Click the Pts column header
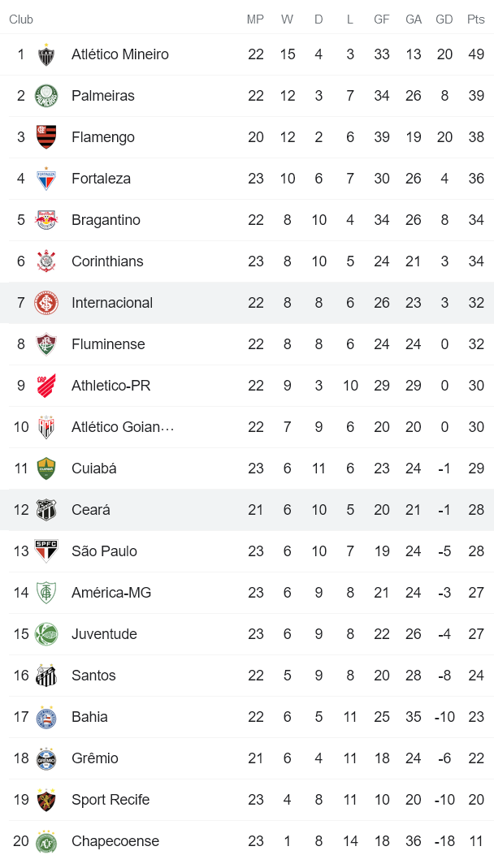 coord(475,19)
